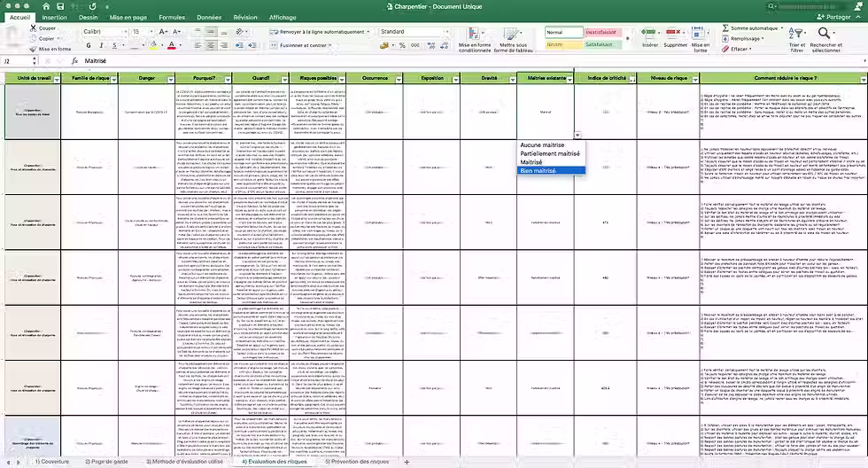
Task: Open the Famille de risque filter arrow
Action: click(x=114, y=80)
